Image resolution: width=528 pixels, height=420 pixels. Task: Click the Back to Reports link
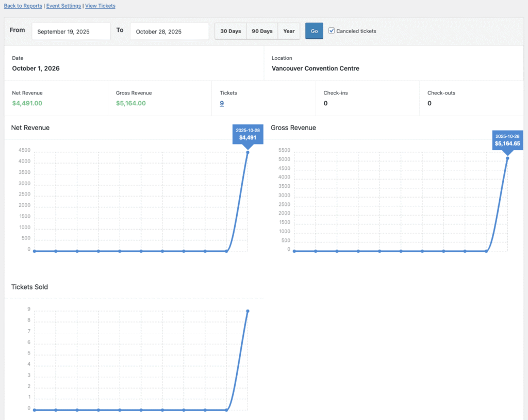(23, 6)
